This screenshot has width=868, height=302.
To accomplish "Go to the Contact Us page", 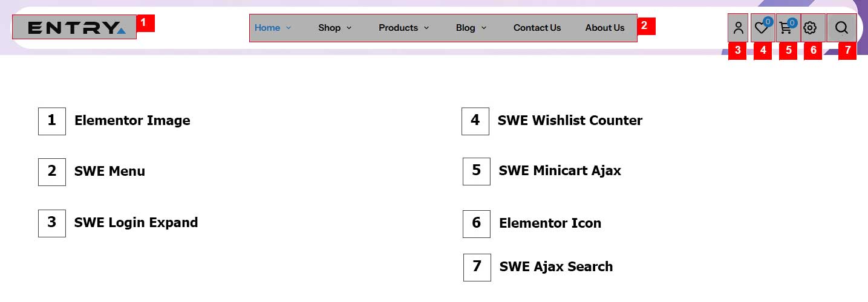I will [537, 28].
